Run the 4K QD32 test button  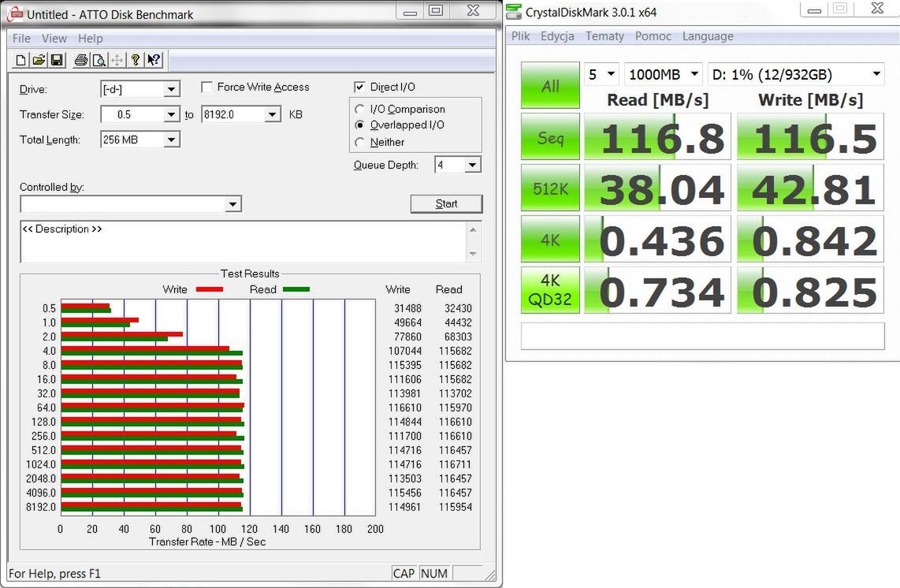pos(550,290)
